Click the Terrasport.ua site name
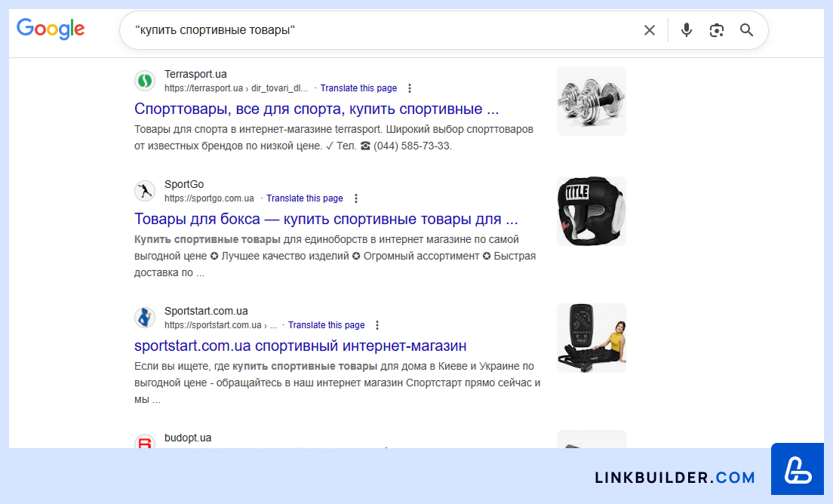The height and width of the screenshot is (504, 833). coord(195,74)
